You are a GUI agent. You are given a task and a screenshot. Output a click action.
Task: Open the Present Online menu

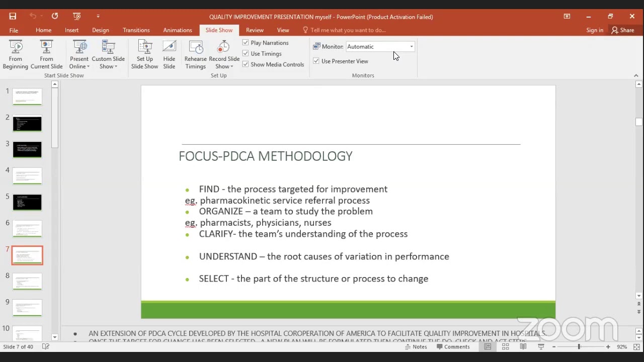[79, 55]
